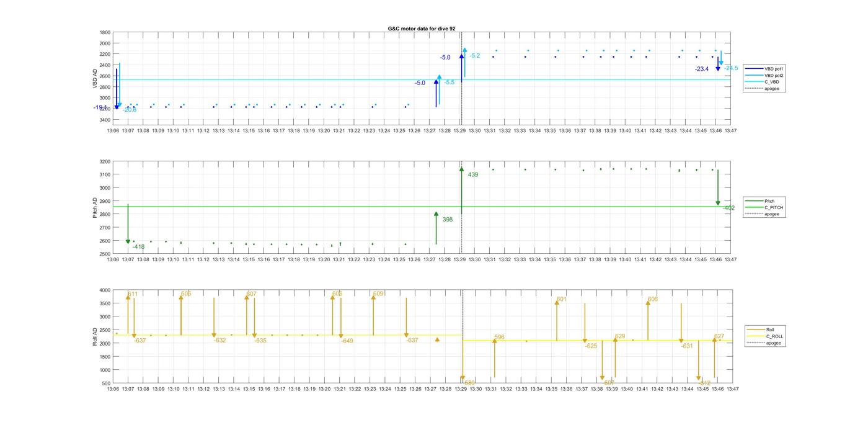Click the "3400" tick on VBD y-axis

coord(105,120)
